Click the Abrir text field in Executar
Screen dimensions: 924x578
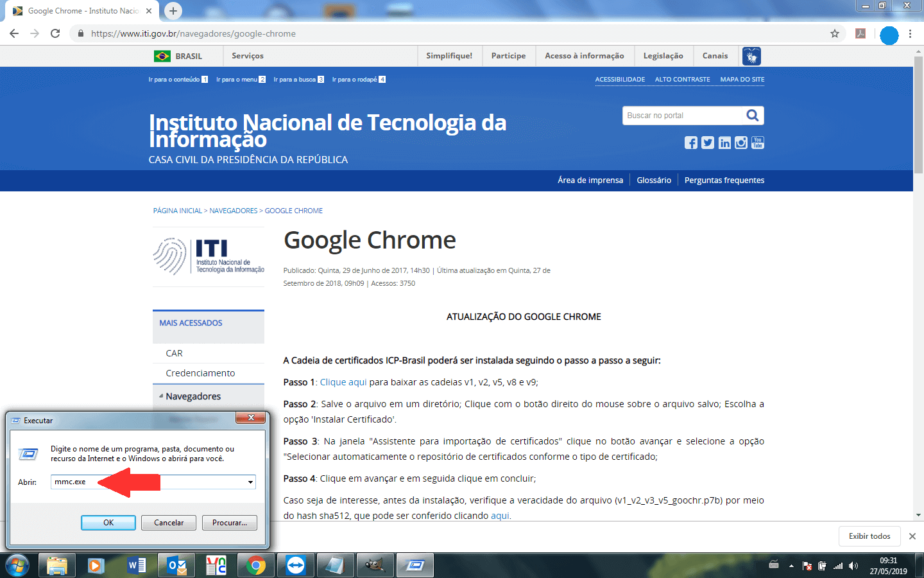[148, 482]
